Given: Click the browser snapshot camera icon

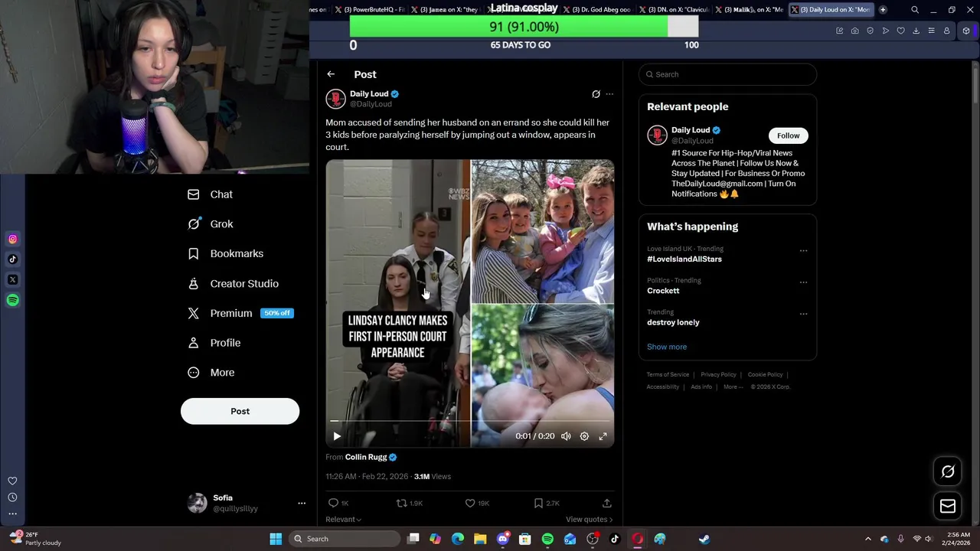Looking at the screenshot, I should [x=854, y=31].
